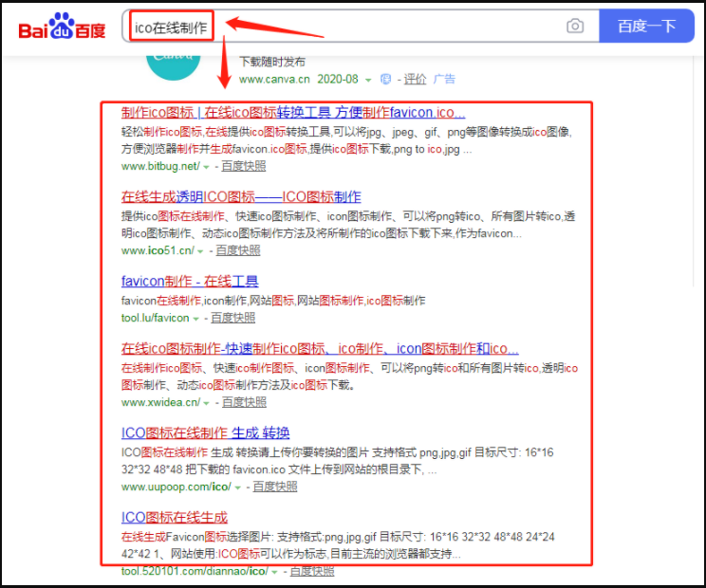Click the www.bitbug.net/ URL
706x588 pixels.
click(160, 166)
